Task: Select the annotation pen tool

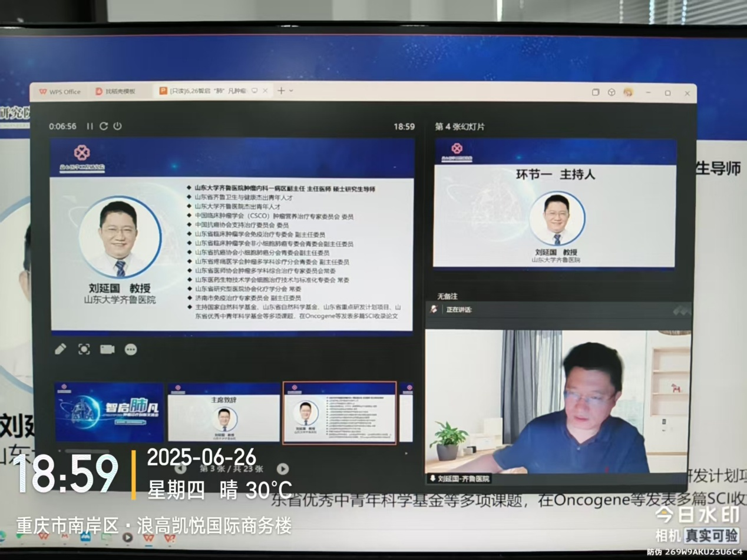Action: [61, 349]
